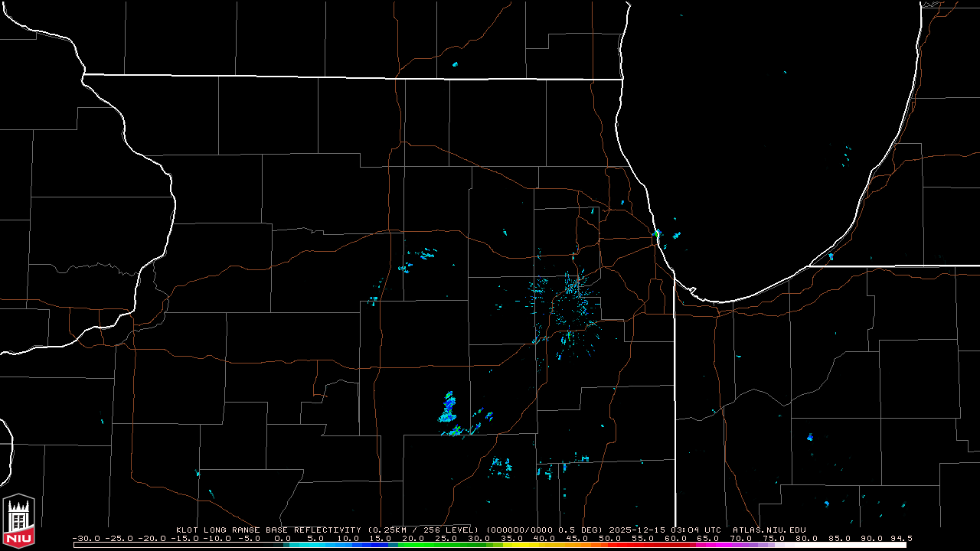Click the dense ring of clutter around radar site
The image size is (980, 551).
tap(570, 306)
